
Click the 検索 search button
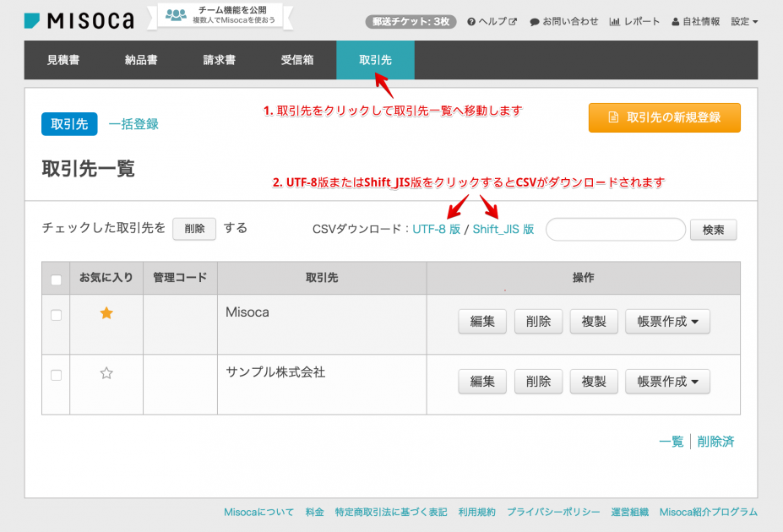pyautogui.click(x=713, y=230)
